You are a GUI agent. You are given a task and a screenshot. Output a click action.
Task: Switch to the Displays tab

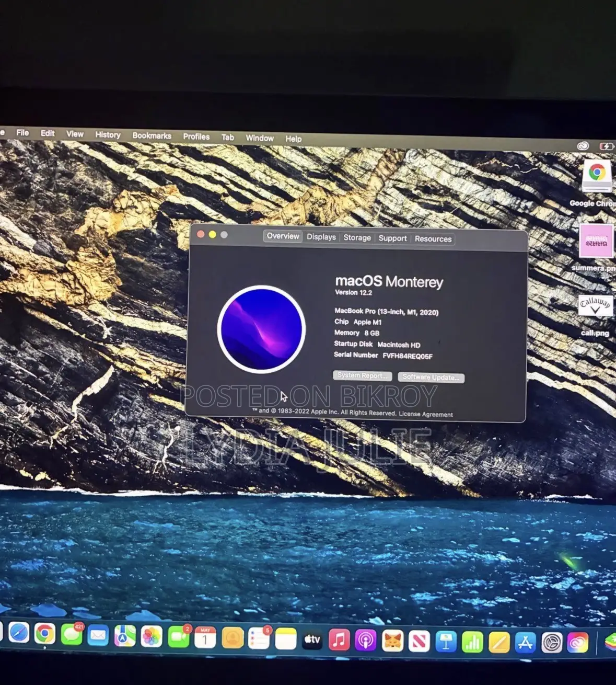point(321,237)
